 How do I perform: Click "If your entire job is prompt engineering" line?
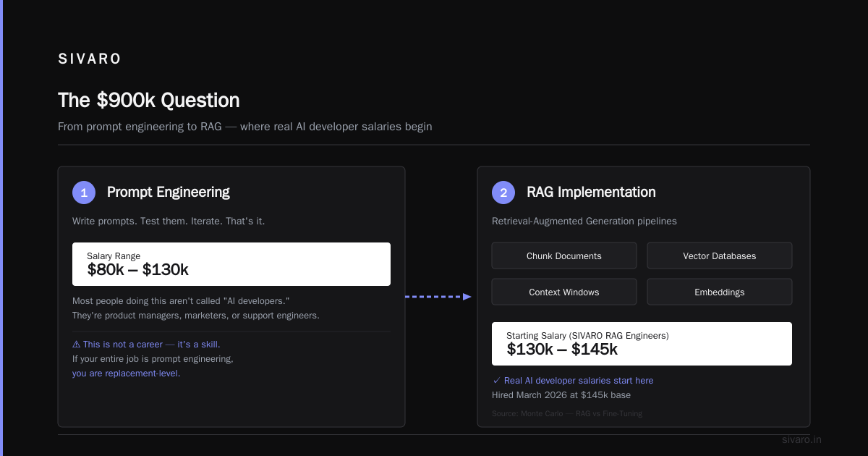click(153, 359)
